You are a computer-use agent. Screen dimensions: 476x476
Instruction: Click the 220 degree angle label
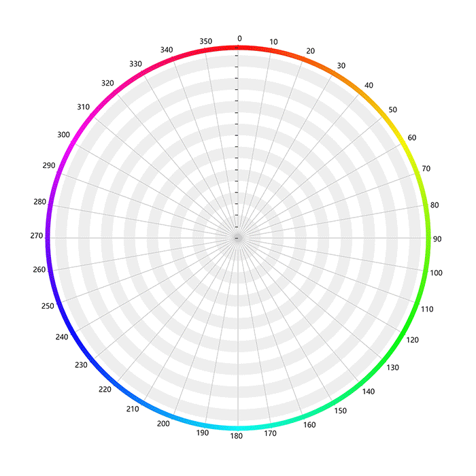pyautogui.click(x=105, y=390)
